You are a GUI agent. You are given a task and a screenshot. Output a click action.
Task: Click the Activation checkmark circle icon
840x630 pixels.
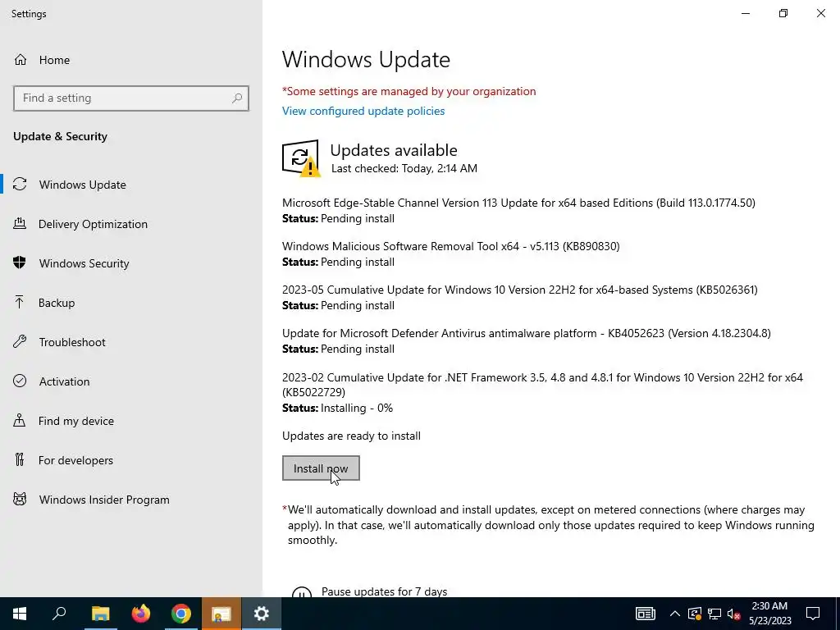[20, 381]
